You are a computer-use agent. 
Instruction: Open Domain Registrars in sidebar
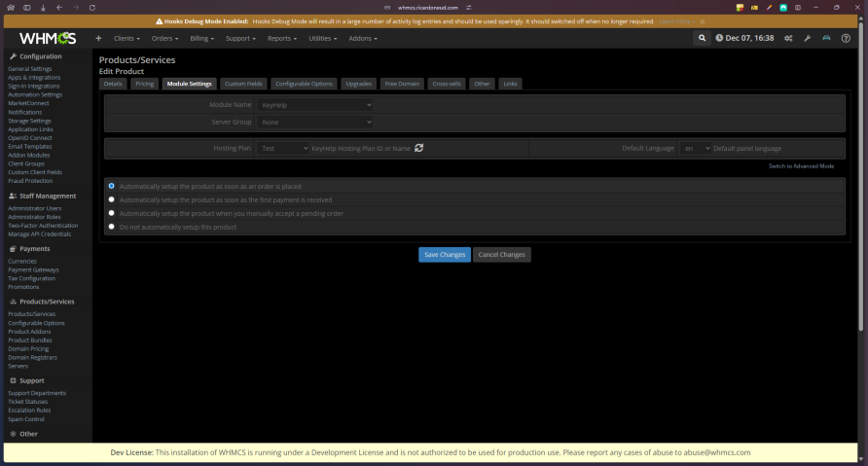click(33, 357)
